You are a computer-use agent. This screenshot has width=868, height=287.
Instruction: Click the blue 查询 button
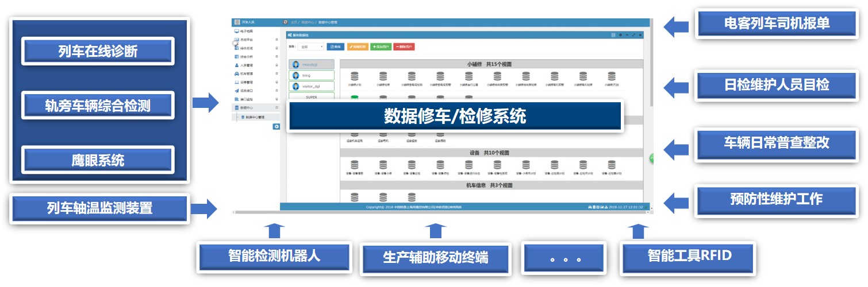[335, 46]
